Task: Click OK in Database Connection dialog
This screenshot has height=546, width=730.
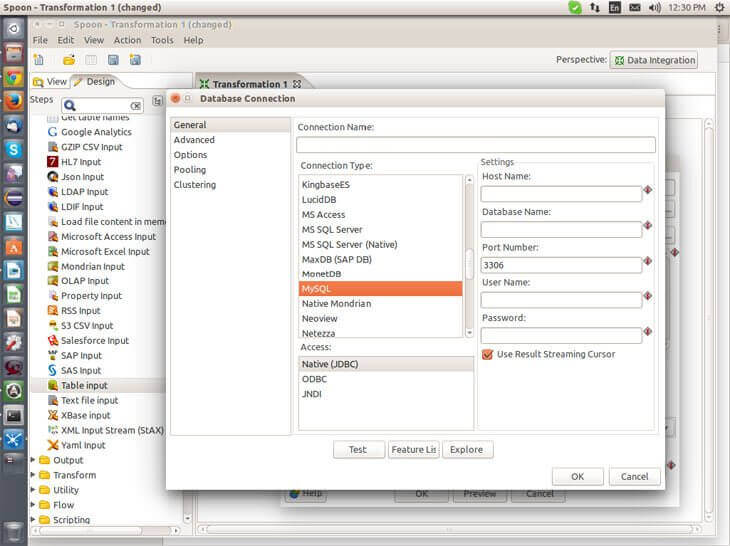Action: (x=577, y=477)
